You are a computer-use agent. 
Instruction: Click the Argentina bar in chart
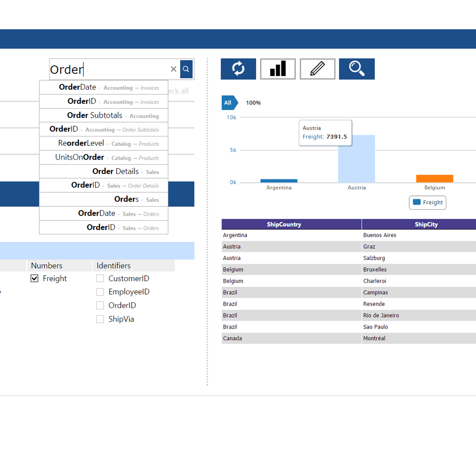tap(279, 181)
